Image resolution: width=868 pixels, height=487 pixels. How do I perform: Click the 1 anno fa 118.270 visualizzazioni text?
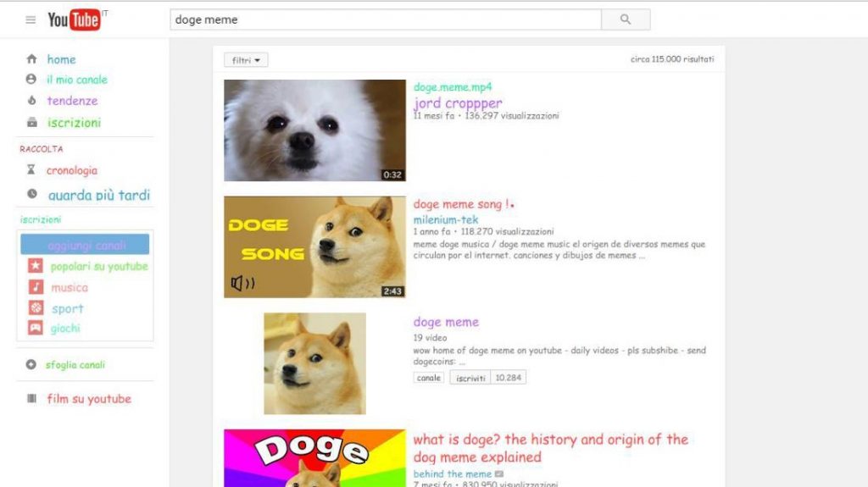pos(483,231)
